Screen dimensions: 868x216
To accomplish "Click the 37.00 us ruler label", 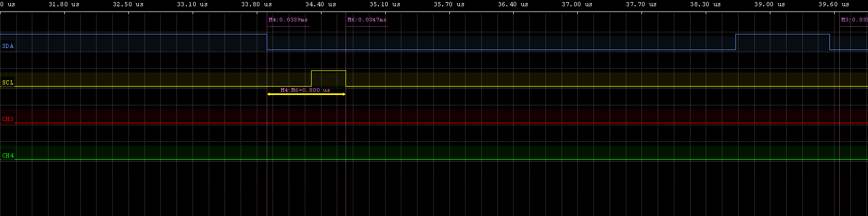I will click(x=577, y=4).
